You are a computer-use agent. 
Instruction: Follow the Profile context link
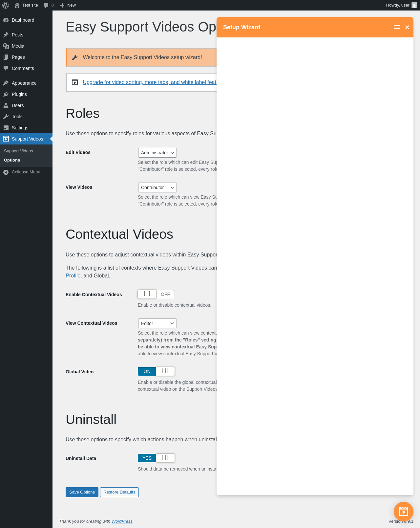(x=73, y=276)
